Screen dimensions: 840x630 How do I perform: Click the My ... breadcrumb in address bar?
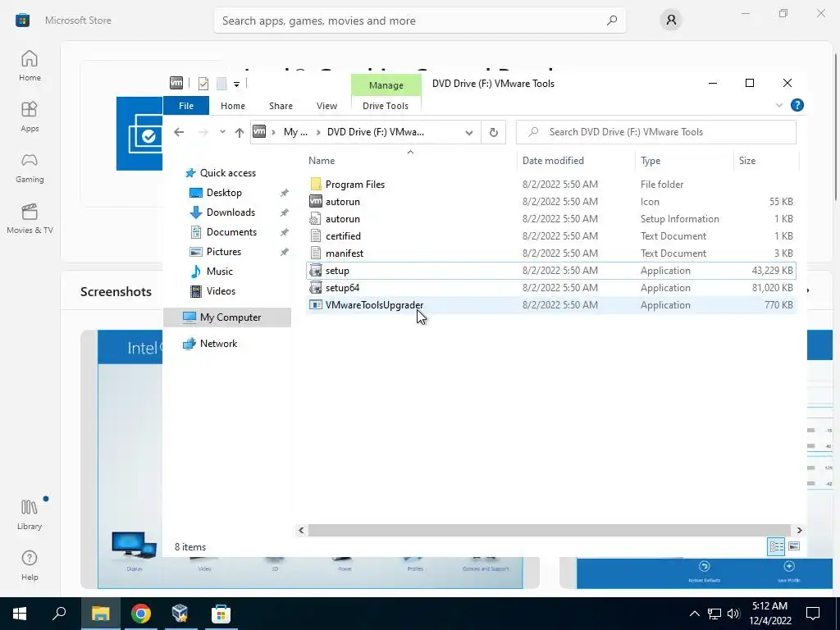[295, 132]
